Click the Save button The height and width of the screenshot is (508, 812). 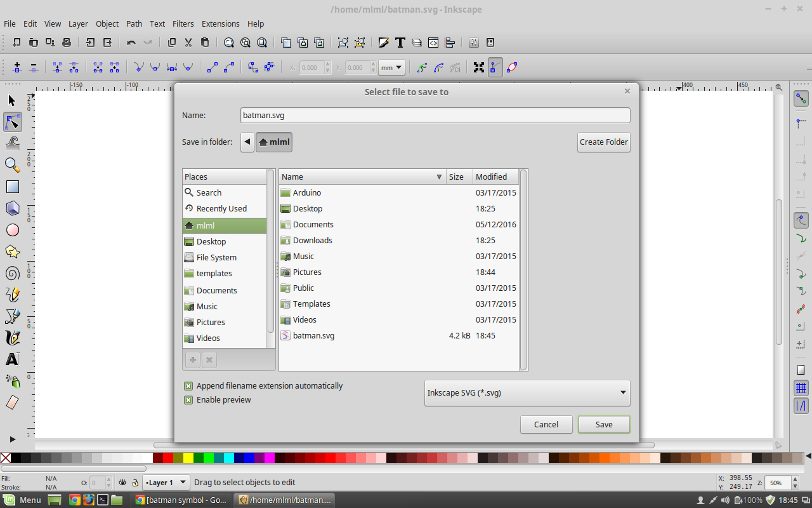coord(604,424)
